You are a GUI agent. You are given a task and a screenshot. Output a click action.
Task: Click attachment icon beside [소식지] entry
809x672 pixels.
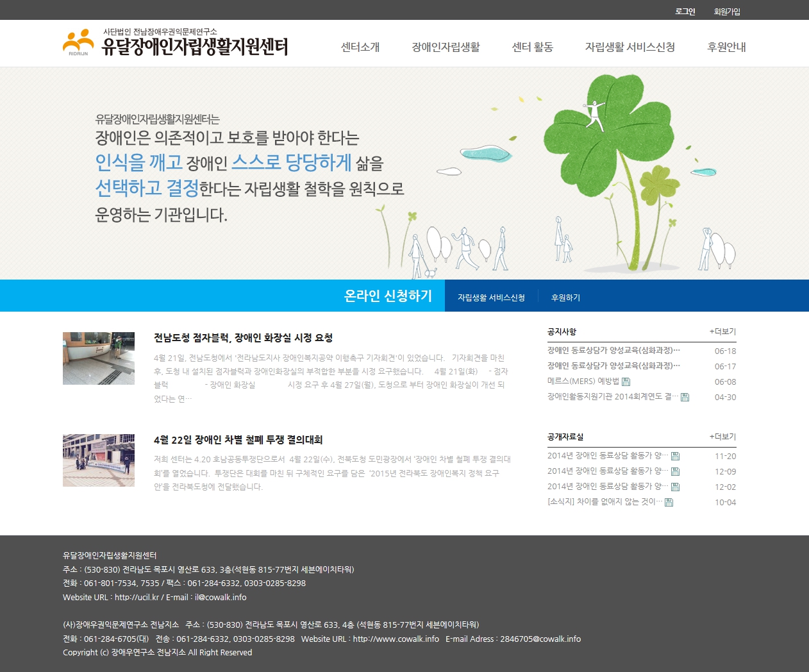coord(669,502)
